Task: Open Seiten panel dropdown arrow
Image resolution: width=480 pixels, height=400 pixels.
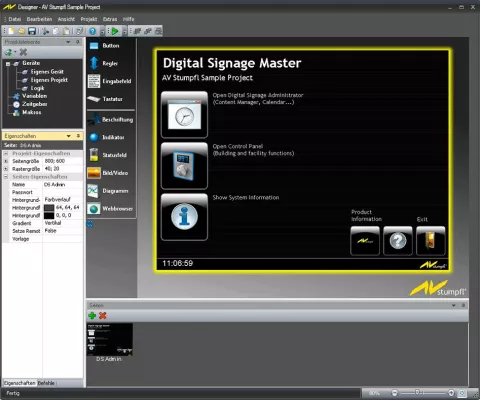Action: point(454,305)
